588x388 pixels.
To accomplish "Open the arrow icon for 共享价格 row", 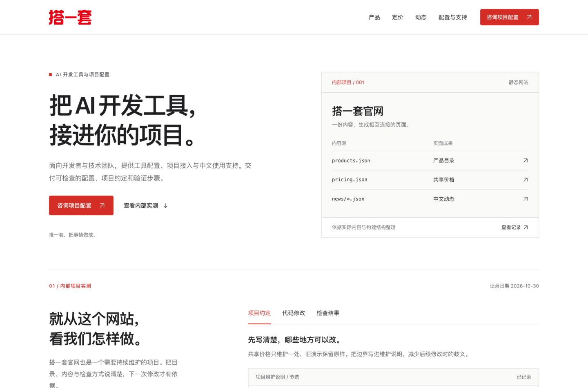I will coord(526,180).
